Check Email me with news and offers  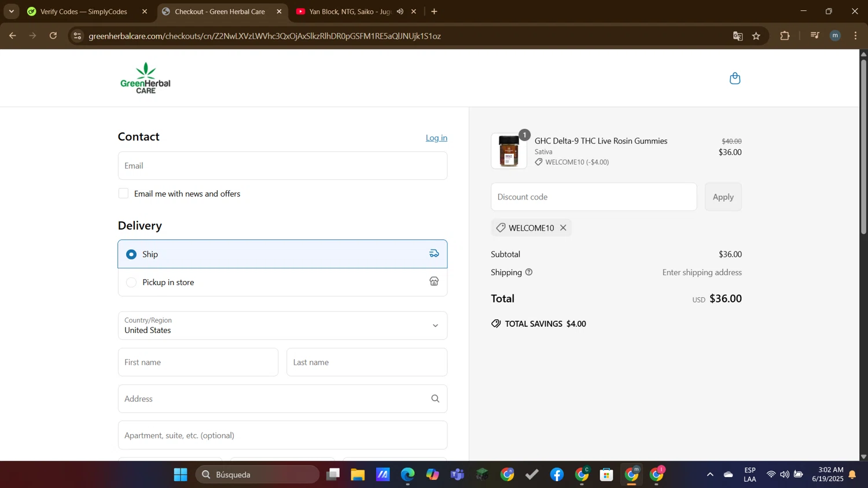click(123, 193)
